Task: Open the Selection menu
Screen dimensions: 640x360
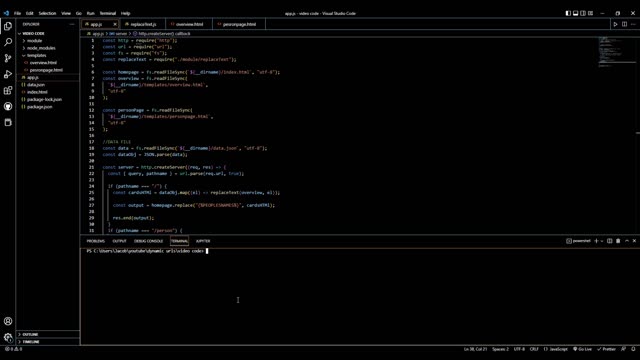Action: tap(47, 13)
